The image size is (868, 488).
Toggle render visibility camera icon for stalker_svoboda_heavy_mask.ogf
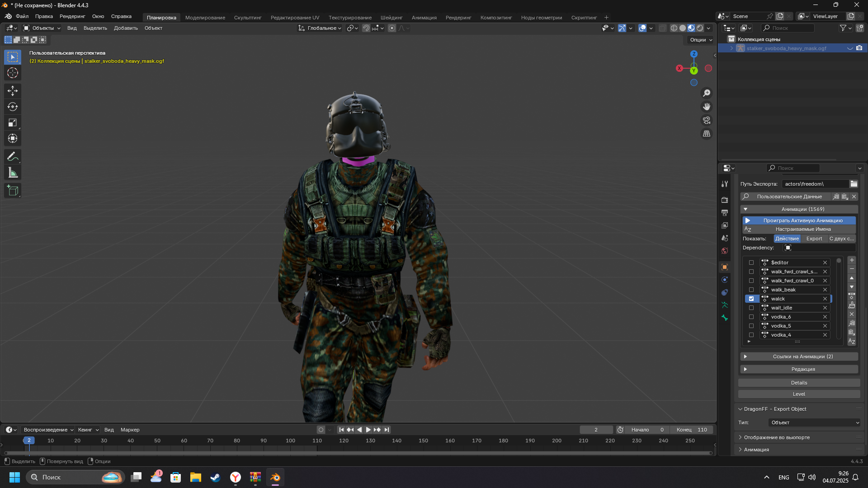(x=859, y=48)
